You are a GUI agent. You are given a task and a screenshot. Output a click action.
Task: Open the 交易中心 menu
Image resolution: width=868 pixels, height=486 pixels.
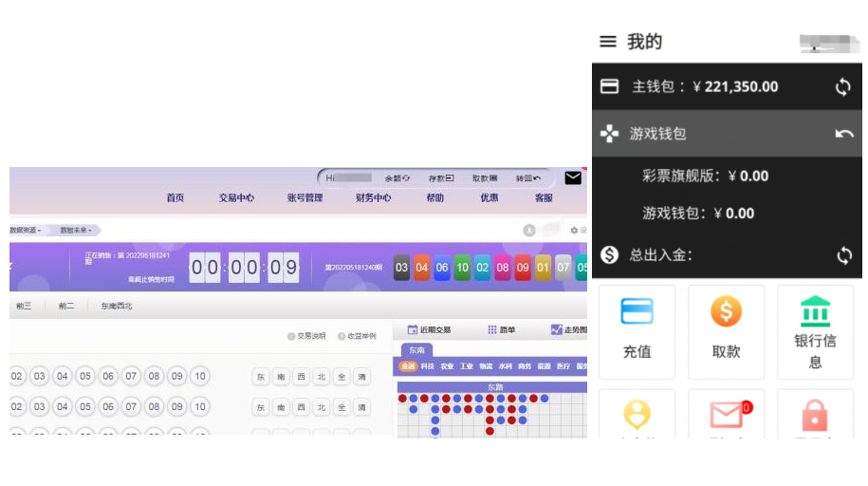point(236,197)
